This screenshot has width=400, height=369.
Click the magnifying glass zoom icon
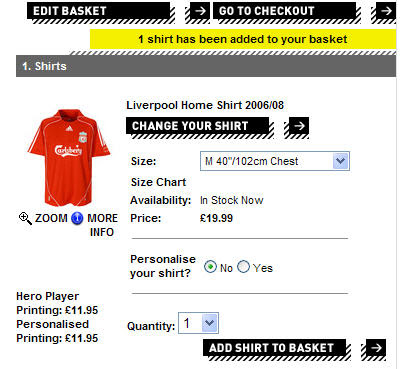pyautogui.click(x=25, y=219)
